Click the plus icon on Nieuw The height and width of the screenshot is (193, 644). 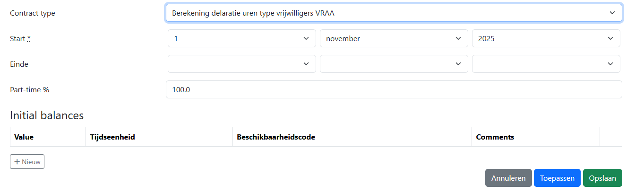[x=17, y=162]
